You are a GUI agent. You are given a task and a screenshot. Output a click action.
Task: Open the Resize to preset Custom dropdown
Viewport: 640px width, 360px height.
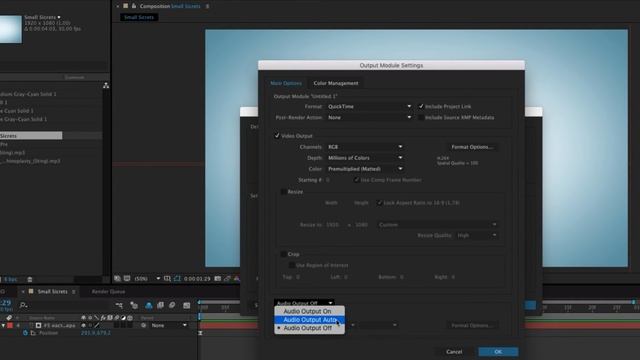coord(438,225)
